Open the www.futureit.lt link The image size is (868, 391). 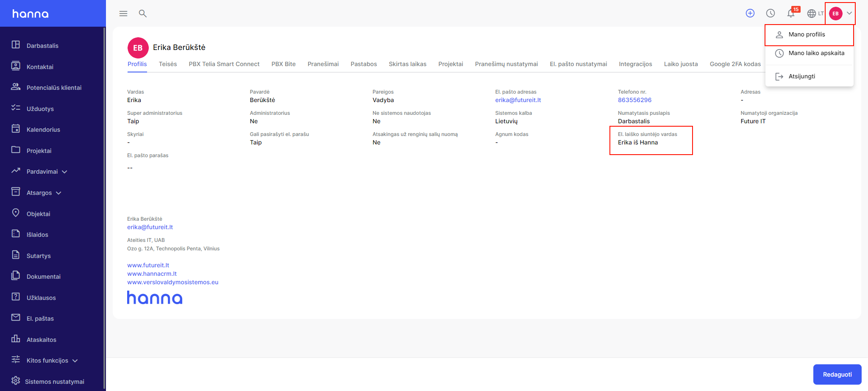pos(148,265)
